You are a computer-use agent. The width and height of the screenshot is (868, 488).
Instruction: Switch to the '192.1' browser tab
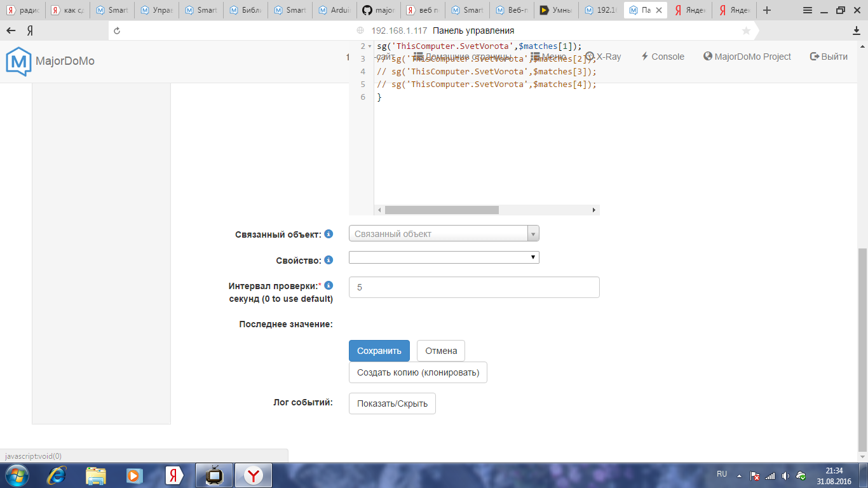tap(600, 10)
